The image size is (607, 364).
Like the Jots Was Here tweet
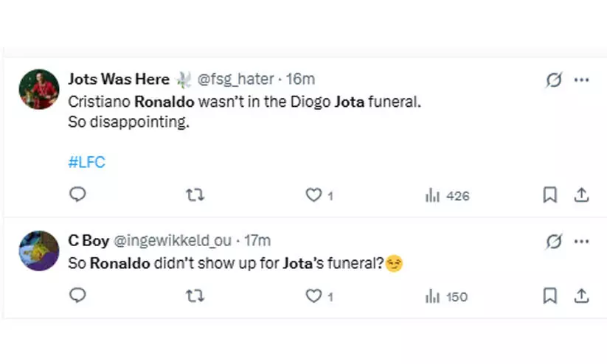tap(314, 195)
